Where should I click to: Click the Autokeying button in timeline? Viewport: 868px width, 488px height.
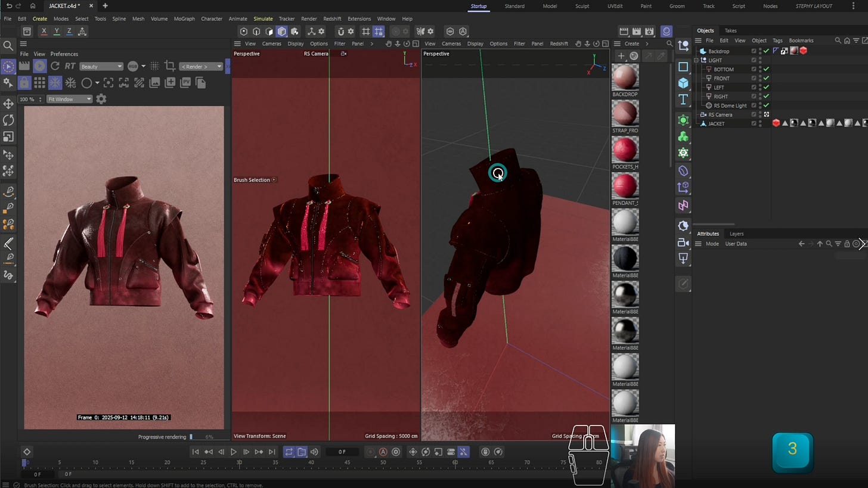pos(383,452)
